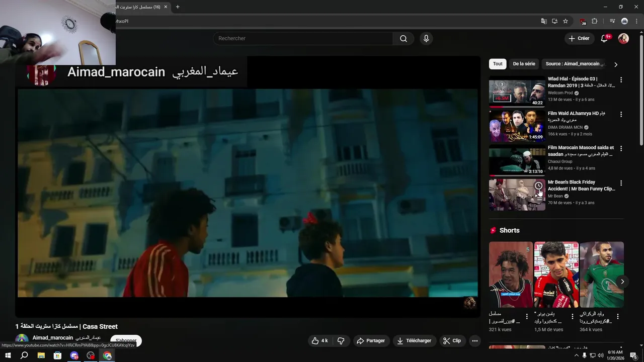Add Mr Bean video to queue
Screen dimensions: 644x362
pyautogui.click(x=539, y=198)
